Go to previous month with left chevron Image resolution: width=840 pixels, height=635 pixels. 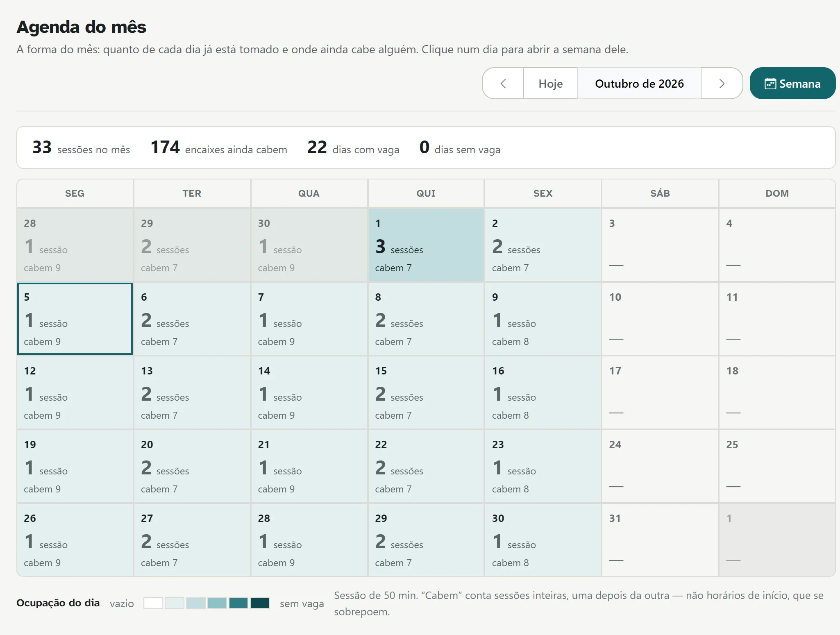(x=503, y=84)
